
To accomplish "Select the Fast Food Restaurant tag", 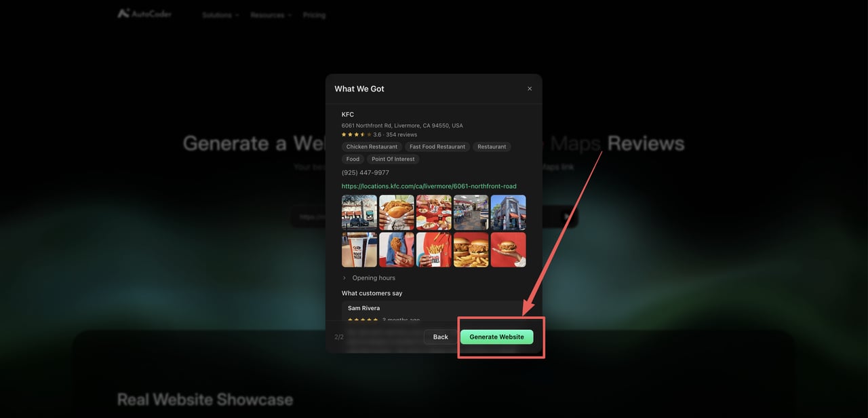I will (437, 147).
